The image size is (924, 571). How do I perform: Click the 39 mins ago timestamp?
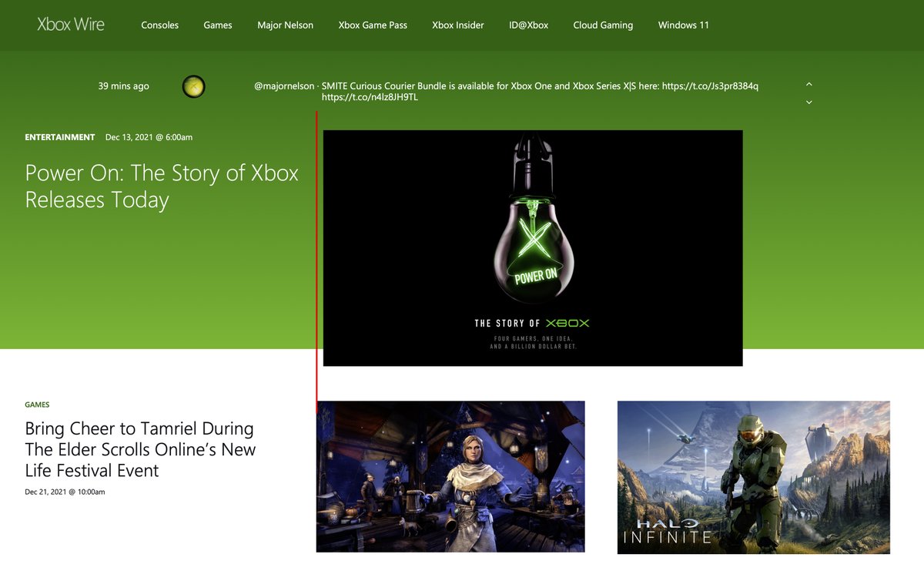124,86
